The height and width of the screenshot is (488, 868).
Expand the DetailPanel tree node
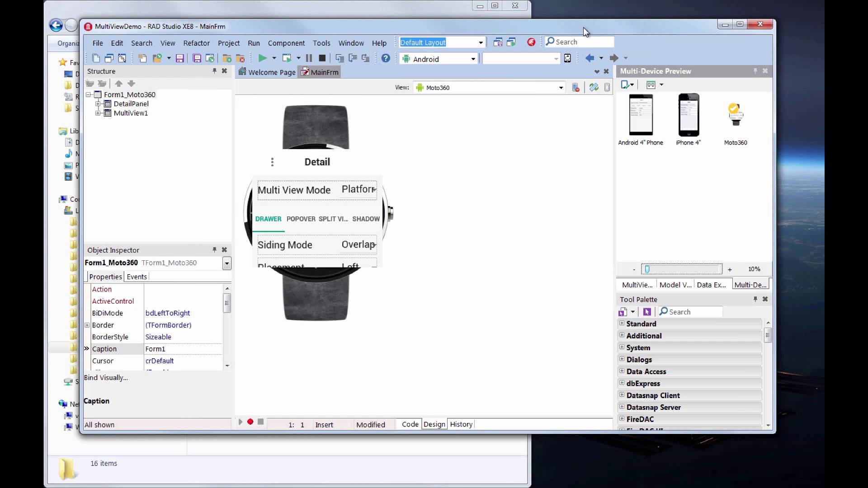(x=98, y=103)
